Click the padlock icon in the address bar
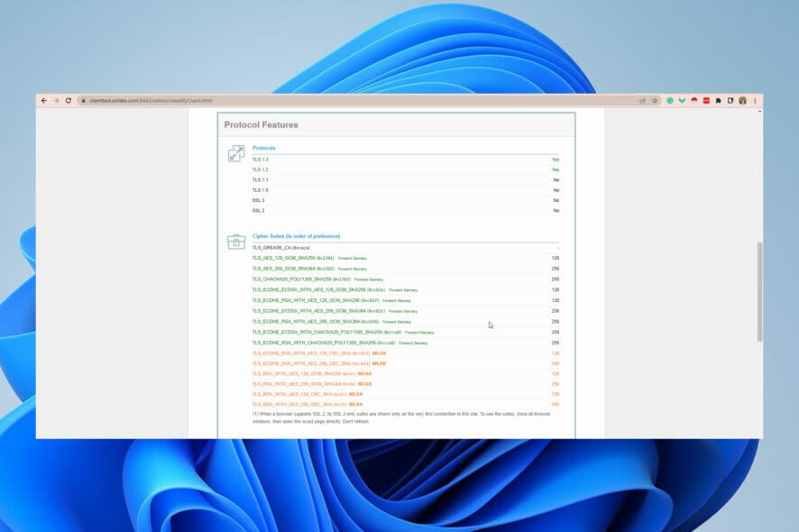 click(84, 101)
